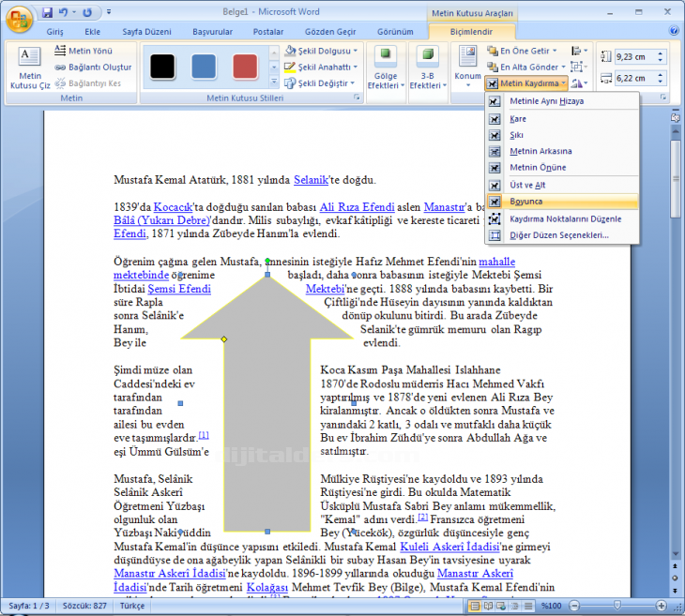Choose Boyunca wrapping option
Viewport: 685px width, 616px height.
point(562,202)
